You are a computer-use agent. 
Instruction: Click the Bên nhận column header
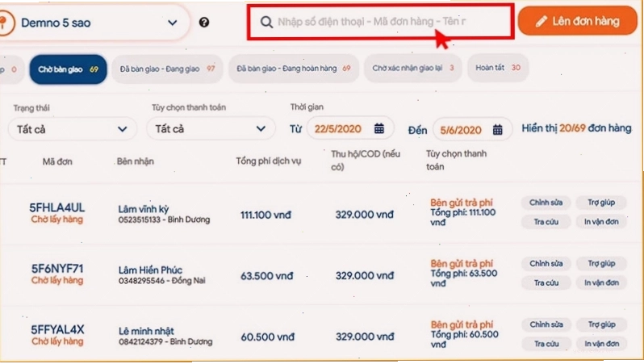(x=136, y=161)
